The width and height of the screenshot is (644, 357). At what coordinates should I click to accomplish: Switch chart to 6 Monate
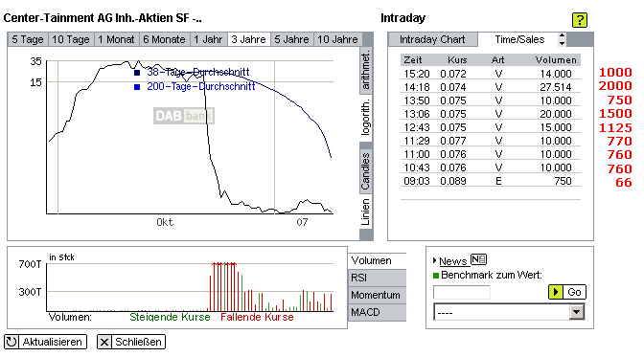164,39
